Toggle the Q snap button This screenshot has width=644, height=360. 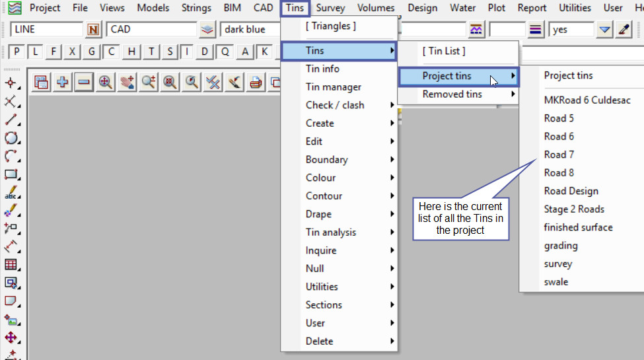click(x=226, y=52)
